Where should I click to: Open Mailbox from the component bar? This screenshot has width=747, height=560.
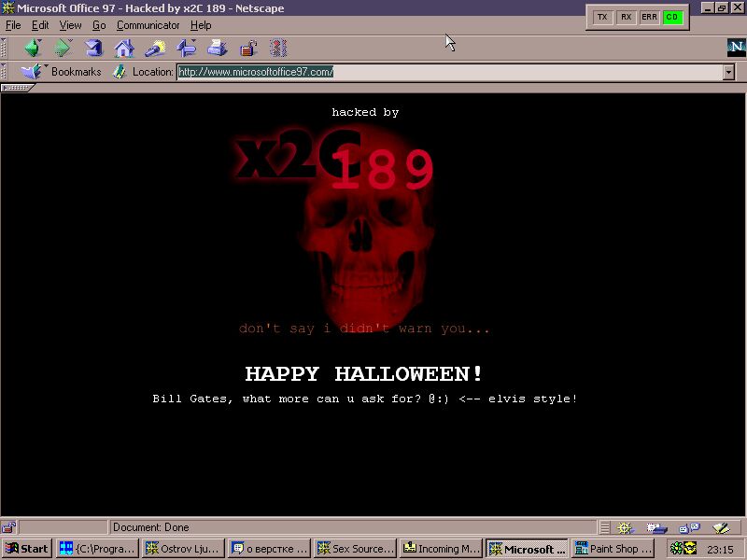click(656, 527)
